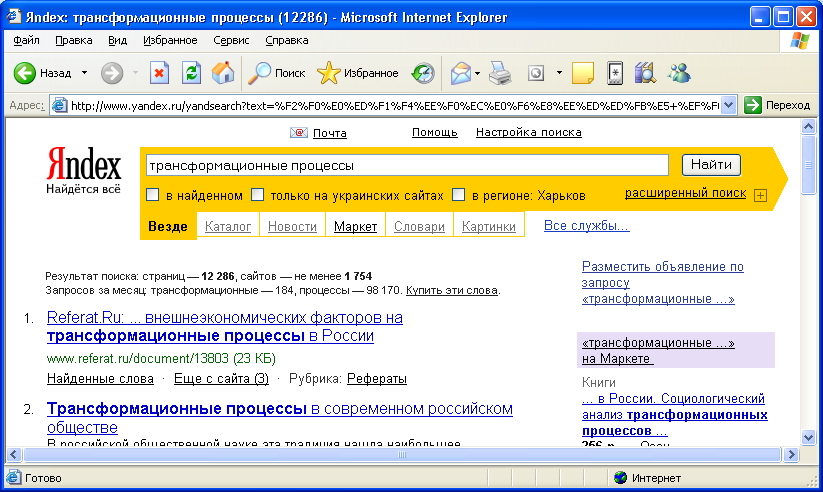The image size is (823, 492).
Task: Switch to the Маркет tab
Action: 355,226
